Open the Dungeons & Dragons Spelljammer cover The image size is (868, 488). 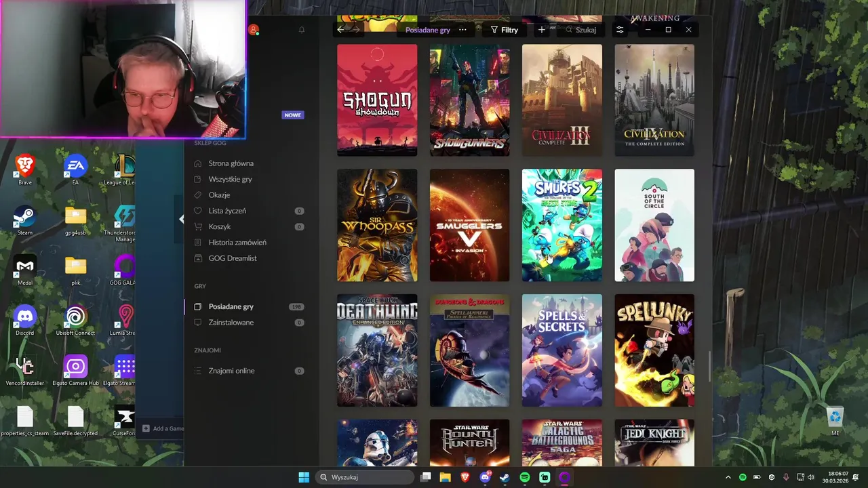469,350
